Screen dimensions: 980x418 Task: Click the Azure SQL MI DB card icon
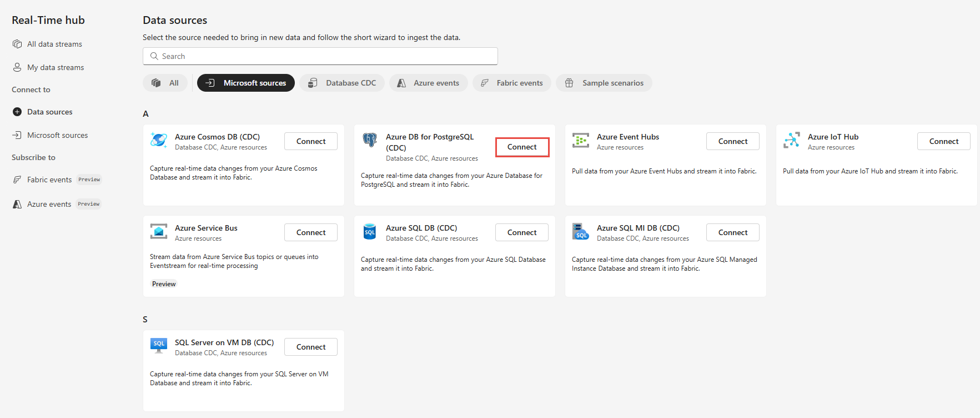[581, 231]
